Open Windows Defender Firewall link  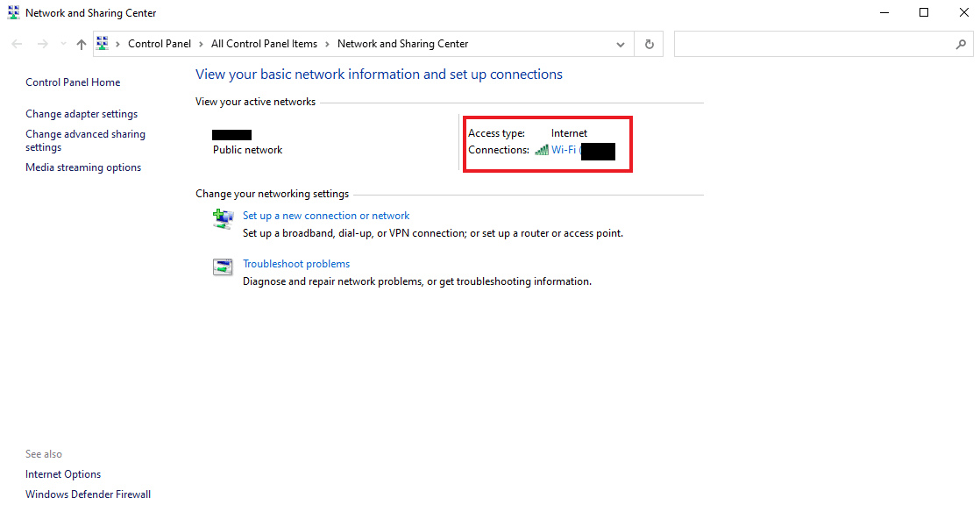[88, 494]
